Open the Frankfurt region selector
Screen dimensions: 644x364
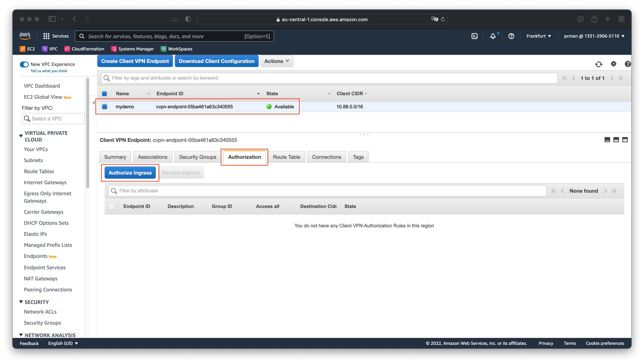(x=538, y=36)
